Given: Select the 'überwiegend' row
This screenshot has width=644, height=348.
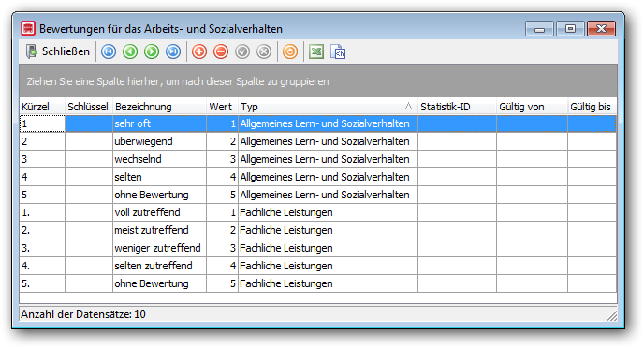Looking at the screenshot, I should click(x=317, y=141).
